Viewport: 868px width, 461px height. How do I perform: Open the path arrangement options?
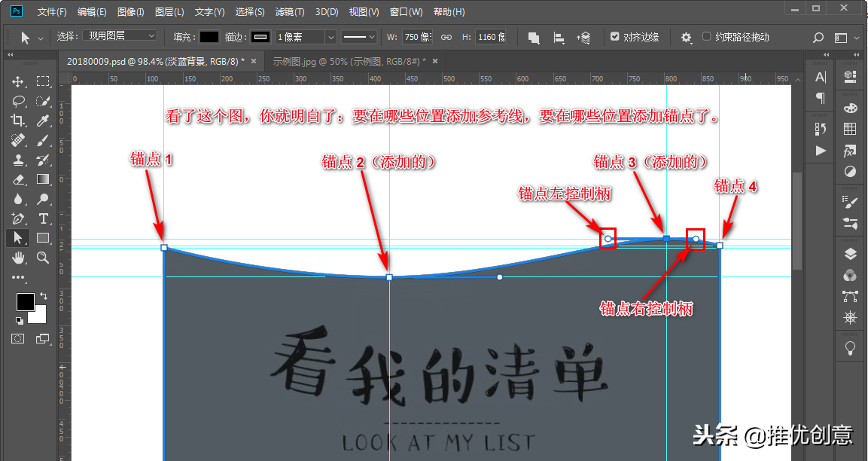click(x=583, y=38)
